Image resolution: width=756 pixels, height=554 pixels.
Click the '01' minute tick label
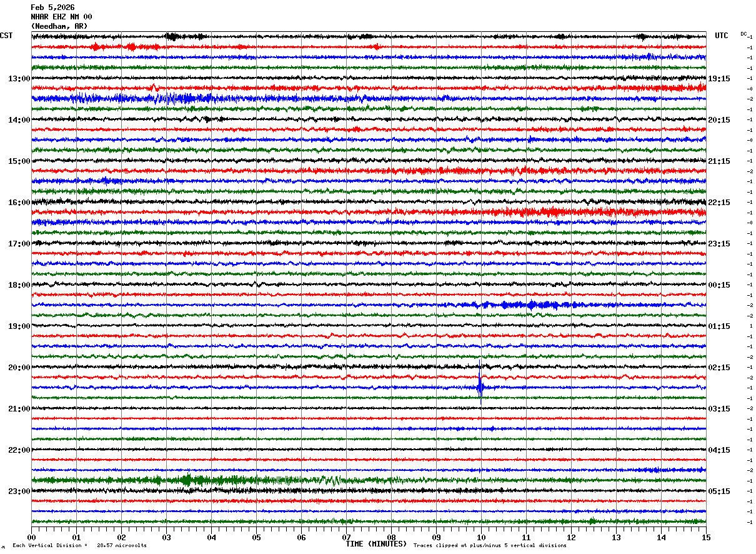coord(76,537)
